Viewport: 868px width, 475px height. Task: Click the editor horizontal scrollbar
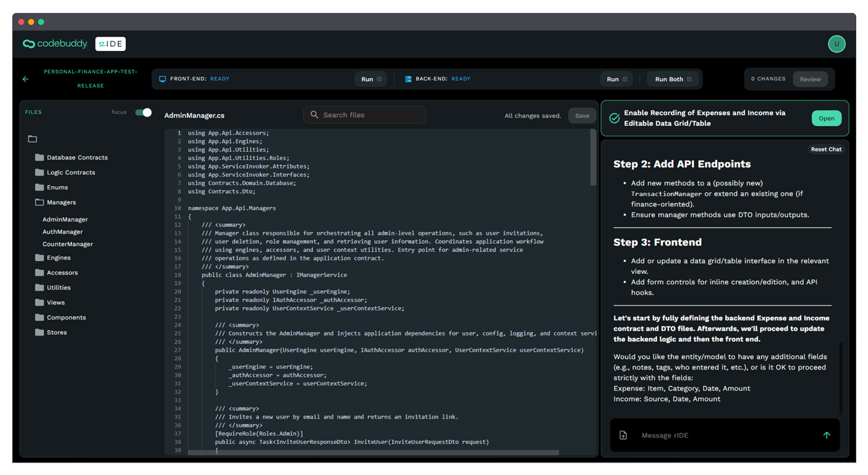coord(373,453)
